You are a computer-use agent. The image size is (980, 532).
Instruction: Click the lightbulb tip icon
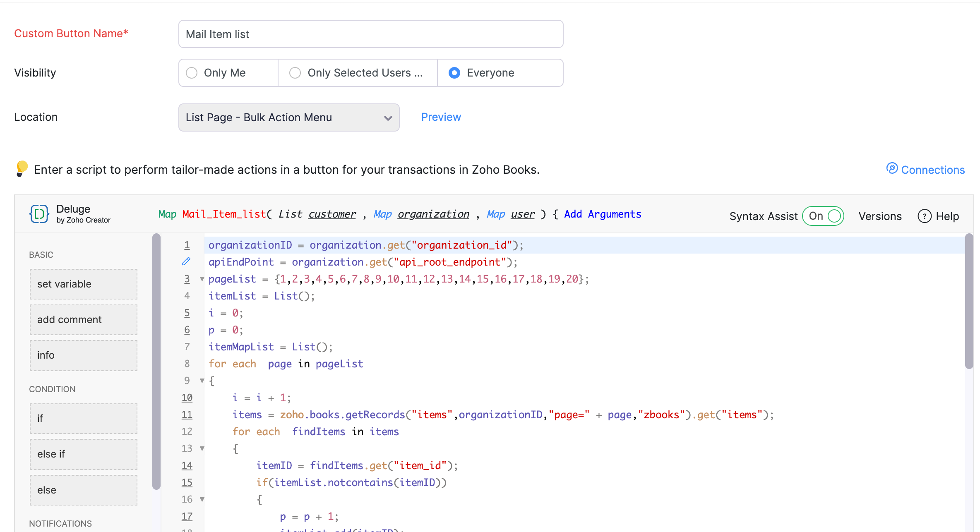coord(22,169)
